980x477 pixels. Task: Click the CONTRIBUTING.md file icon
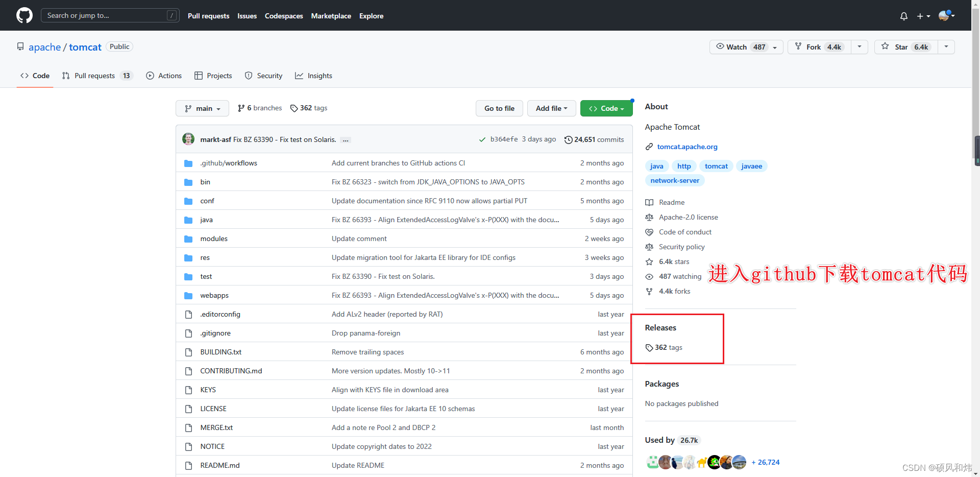coord(188,371)
